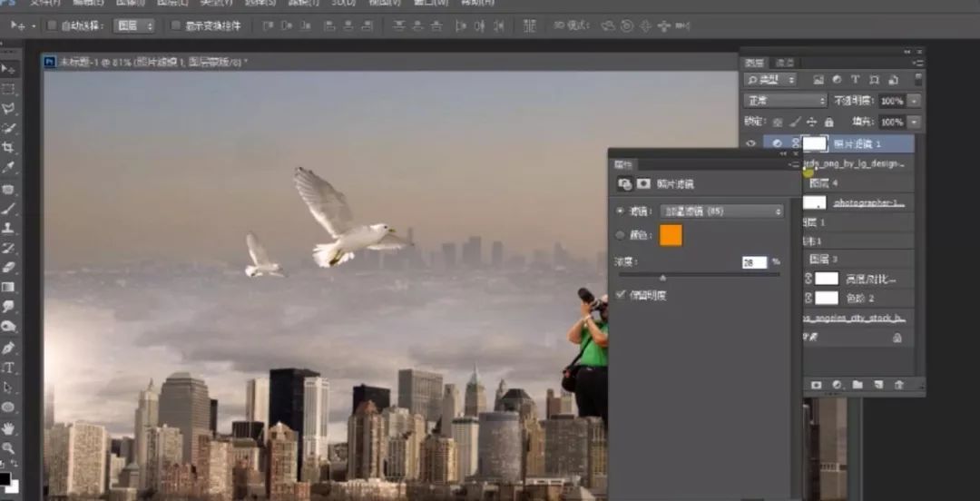Switch to the 通道 Channels tab
The image size is (980, 501).
coord(784,63)
